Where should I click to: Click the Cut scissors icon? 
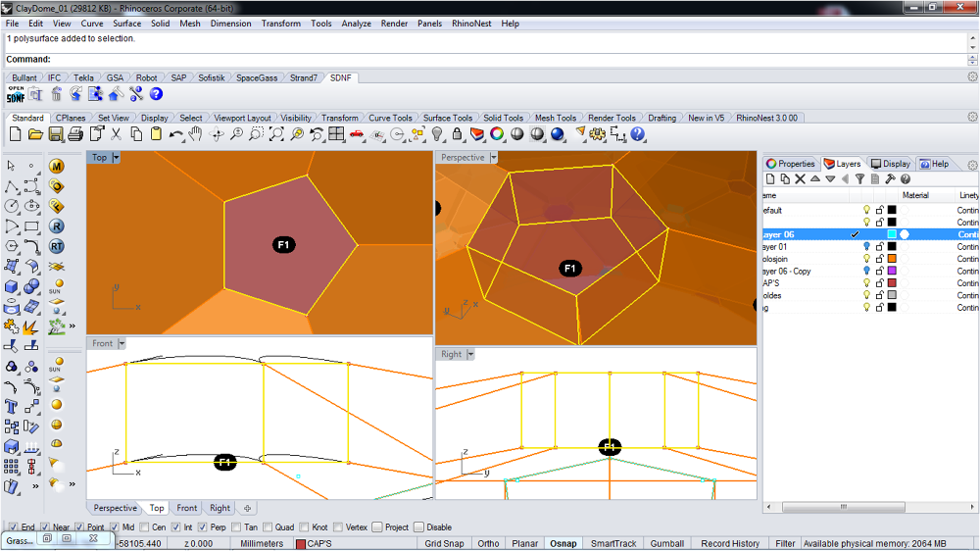116,134
